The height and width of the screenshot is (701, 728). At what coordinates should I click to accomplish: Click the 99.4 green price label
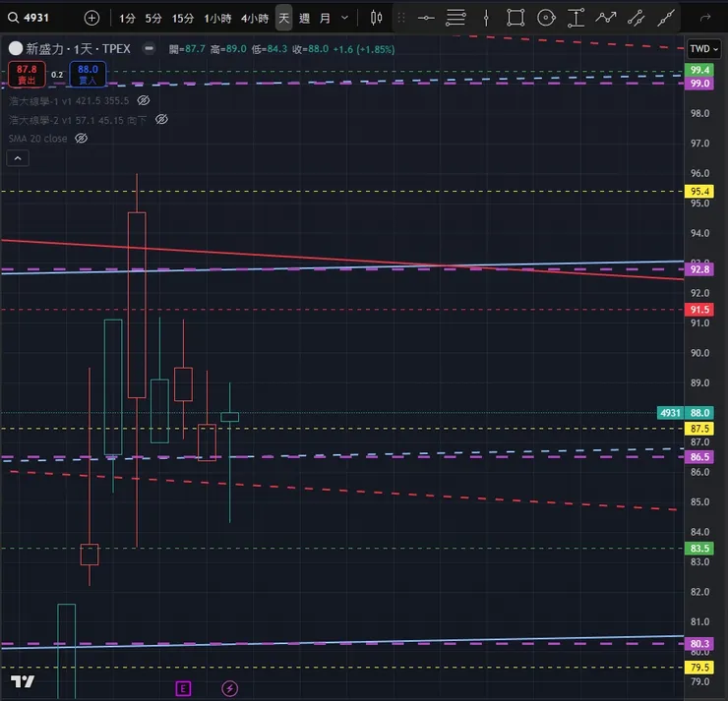[699, 70]
